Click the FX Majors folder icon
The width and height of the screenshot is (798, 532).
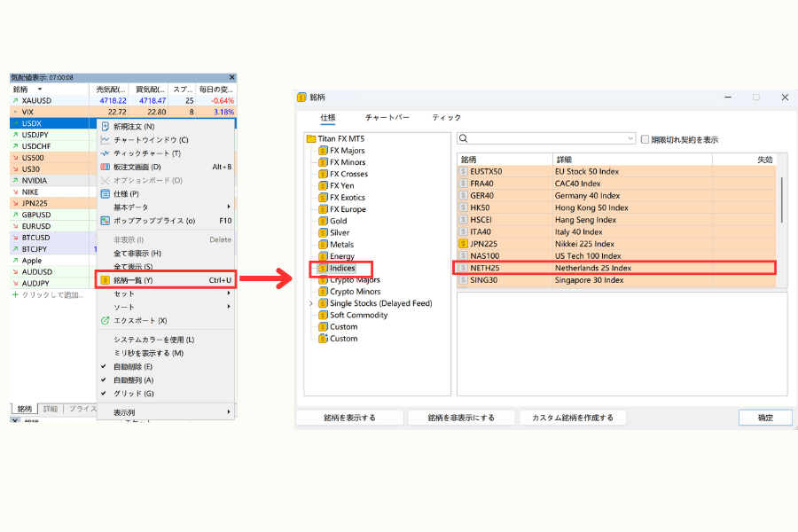pos(322,151)
